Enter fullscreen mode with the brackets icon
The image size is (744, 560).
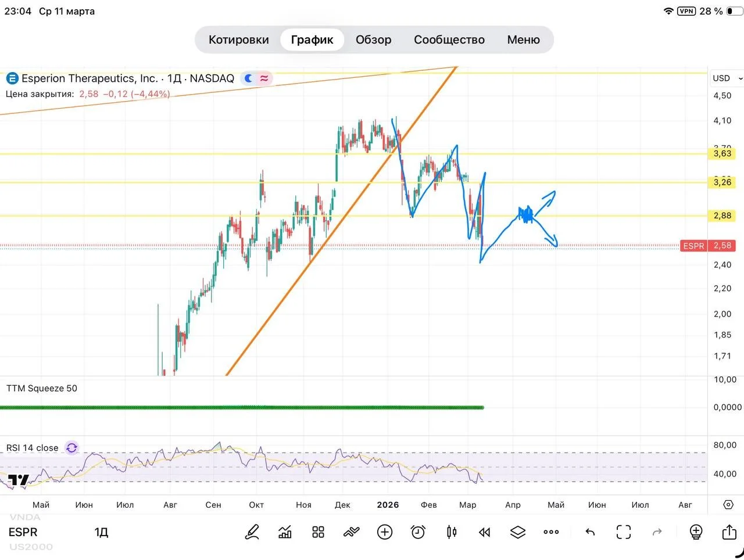[x=624, y=532]
